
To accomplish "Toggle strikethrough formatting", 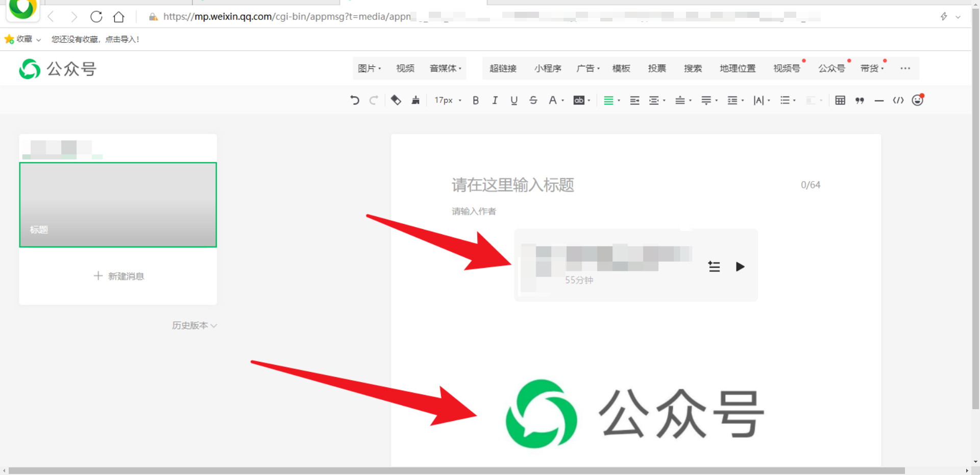I will [533, 101].
